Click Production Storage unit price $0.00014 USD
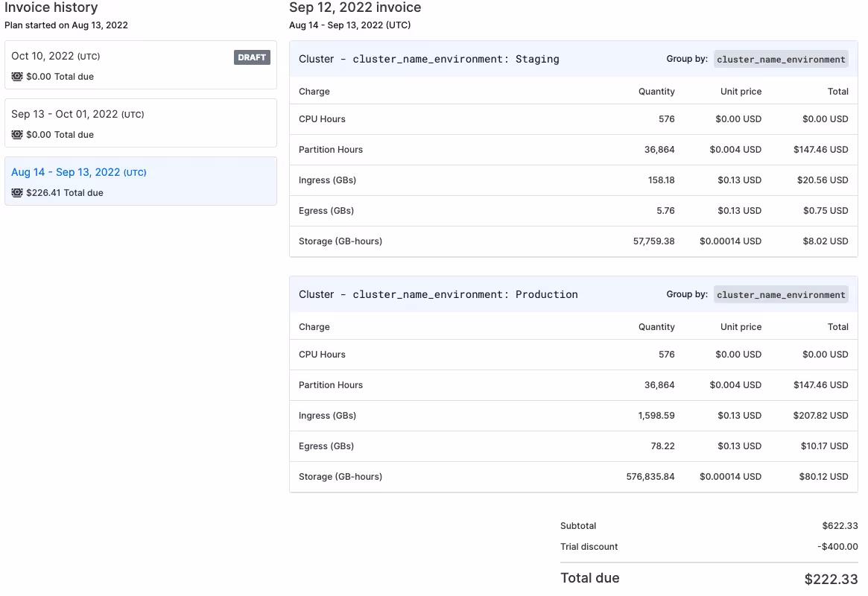 730,477
